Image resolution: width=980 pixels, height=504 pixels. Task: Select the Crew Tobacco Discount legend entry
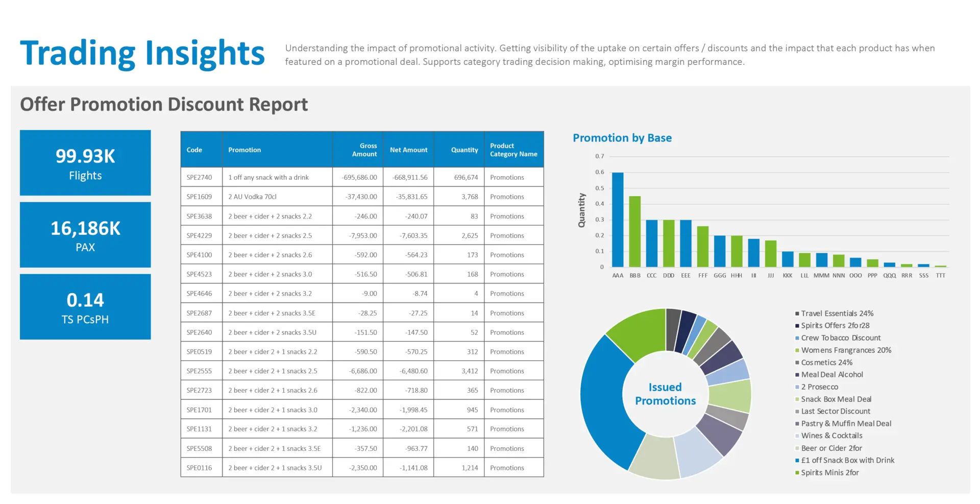(x=840, y=338)
